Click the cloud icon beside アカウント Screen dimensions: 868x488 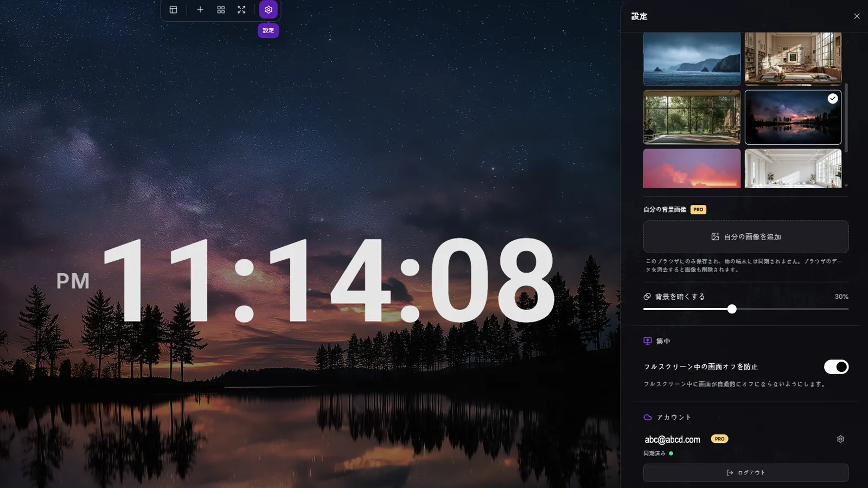[x=647, y=417]
